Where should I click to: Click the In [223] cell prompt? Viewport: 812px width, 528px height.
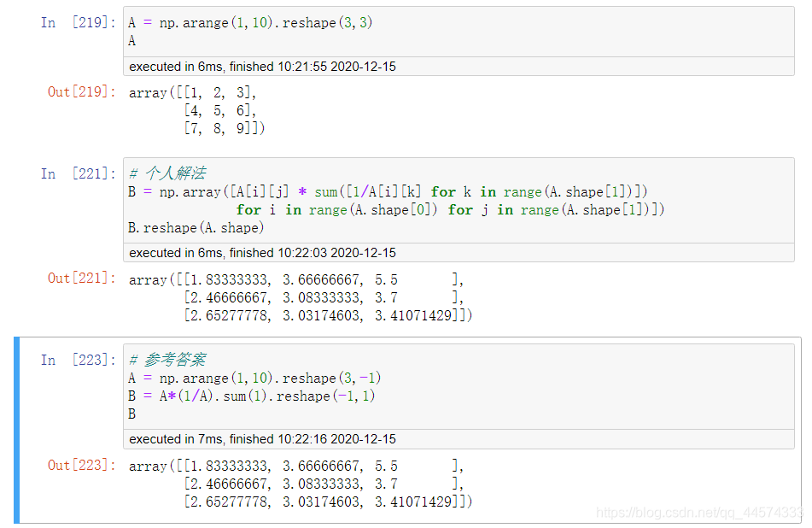tap(78, 360)
